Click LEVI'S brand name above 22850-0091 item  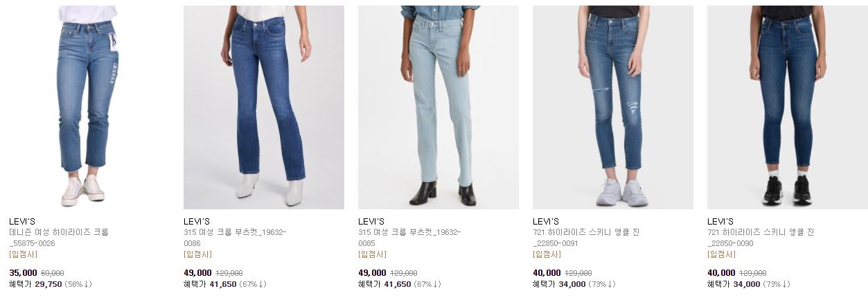[546, 222]
